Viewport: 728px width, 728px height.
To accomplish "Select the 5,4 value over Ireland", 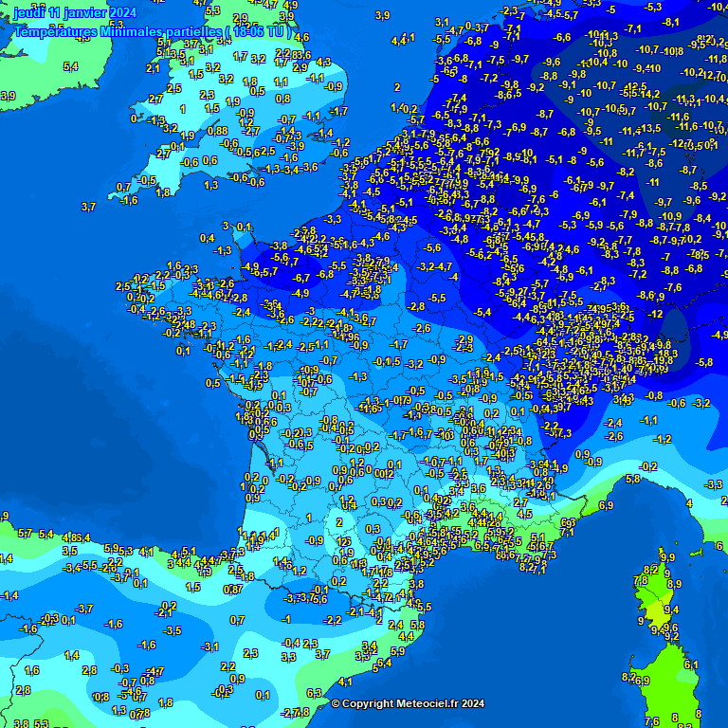I will point(70,67).
